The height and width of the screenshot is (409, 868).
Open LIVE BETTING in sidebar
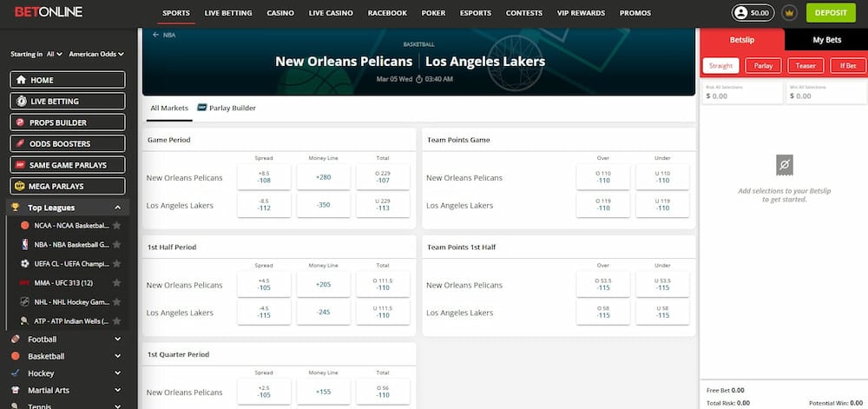click(68, 102)
